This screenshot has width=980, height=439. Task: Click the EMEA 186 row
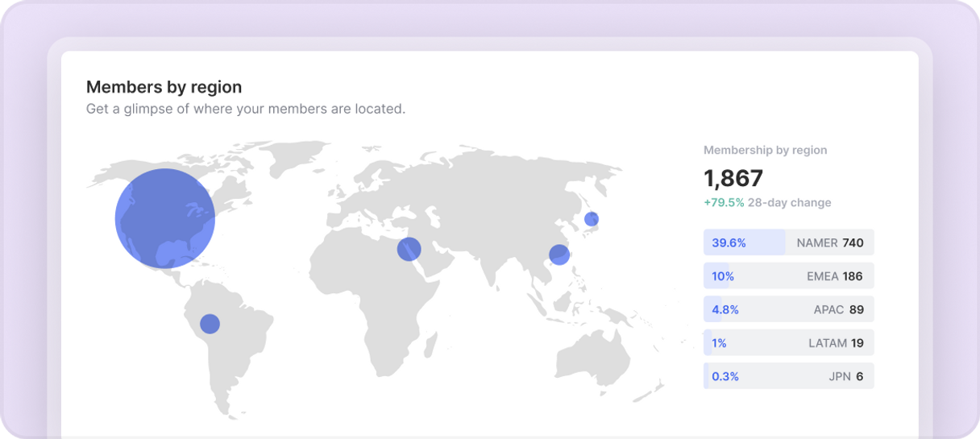tap(789, 276)
